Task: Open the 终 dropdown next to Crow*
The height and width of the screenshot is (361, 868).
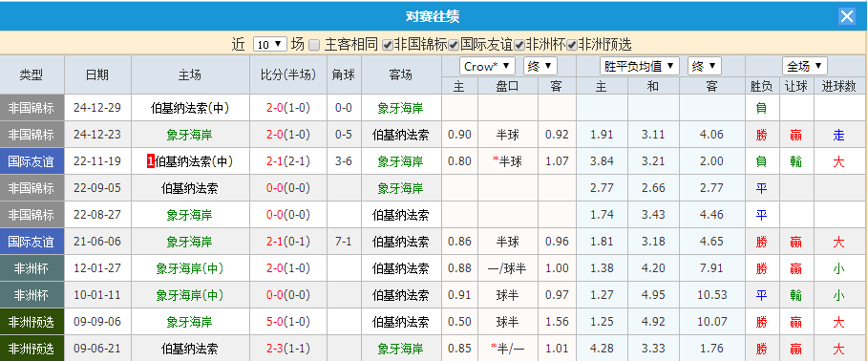Action: pyautogui.click(x=540, y=67)
